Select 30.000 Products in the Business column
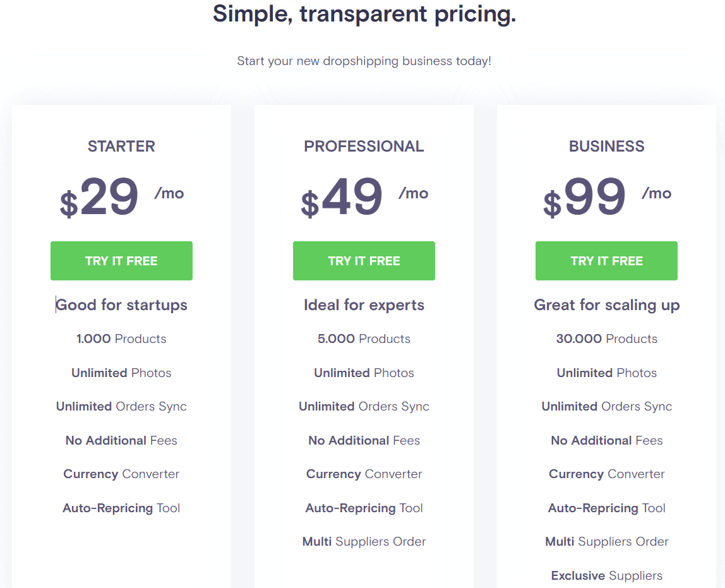The image size is (725, 588). 606,339
